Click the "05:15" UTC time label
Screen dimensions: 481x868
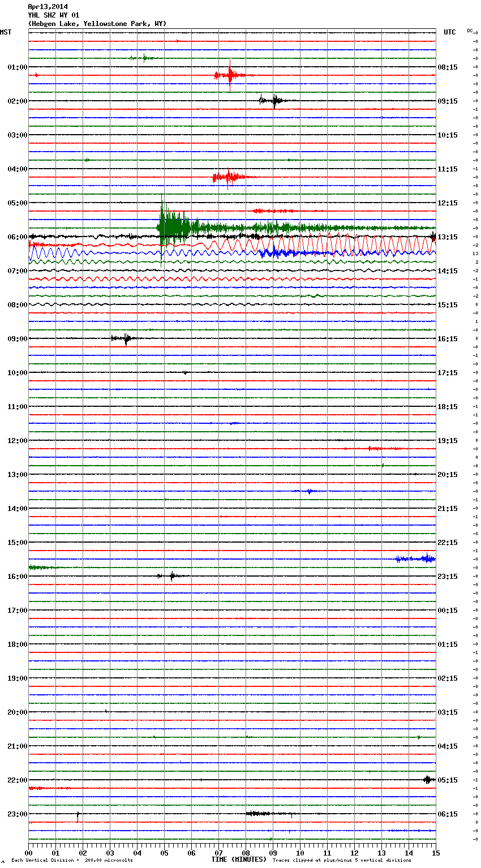tap(448, 780)
